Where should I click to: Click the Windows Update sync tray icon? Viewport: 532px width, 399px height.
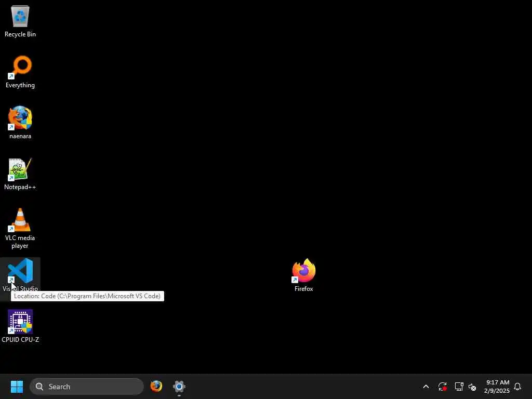443,387
